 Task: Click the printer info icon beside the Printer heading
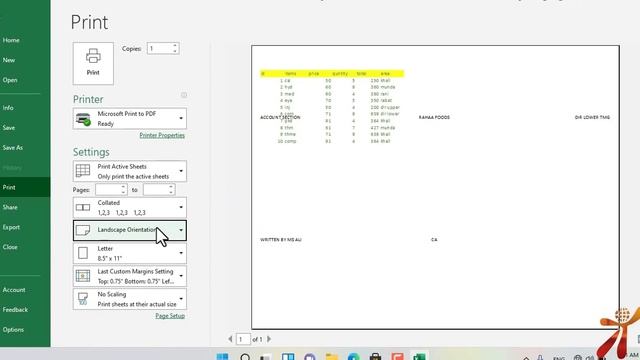click(184, 95)
